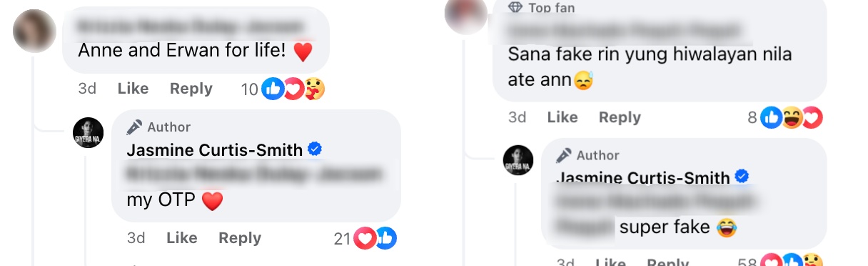Like the "my OTP" reply
Screen dimensions: 868x266
tap(182, 238)
